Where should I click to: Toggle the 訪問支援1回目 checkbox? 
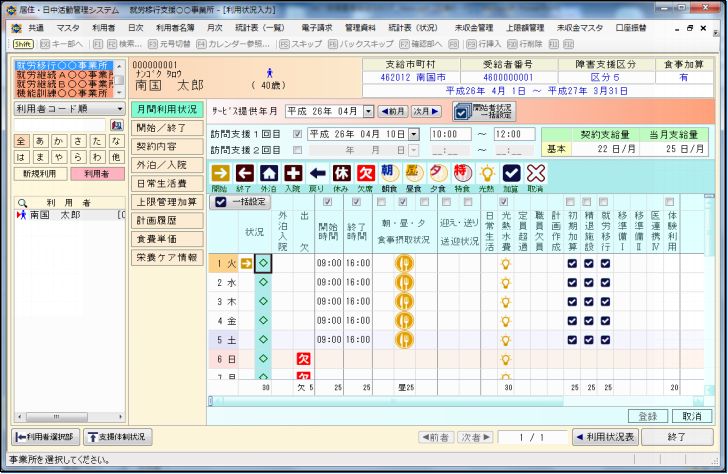click(297, 134)
